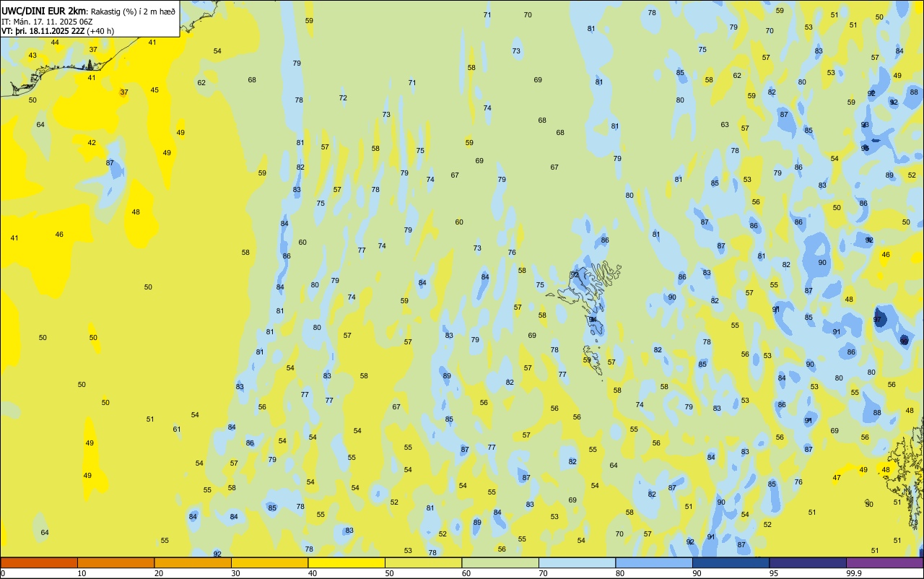
Task: Click the legend tick label "10"
Action: coord(82,573)
